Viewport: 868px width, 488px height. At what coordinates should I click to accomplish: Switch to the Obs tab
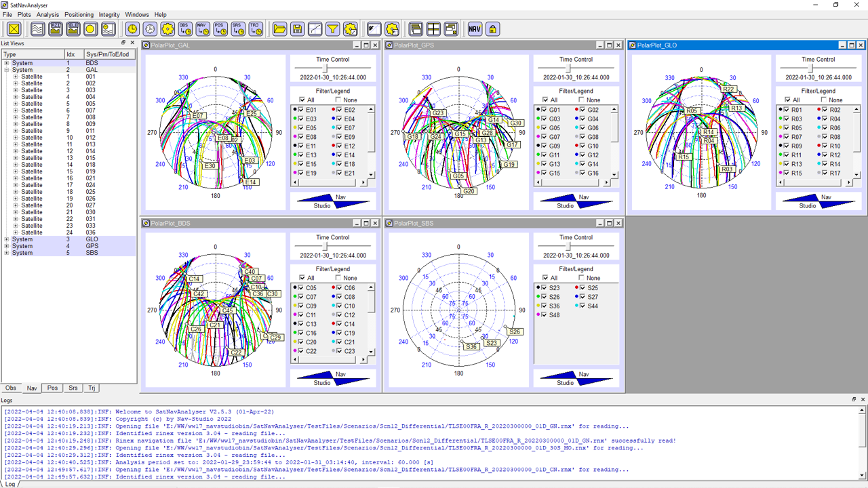click(11, 388)
